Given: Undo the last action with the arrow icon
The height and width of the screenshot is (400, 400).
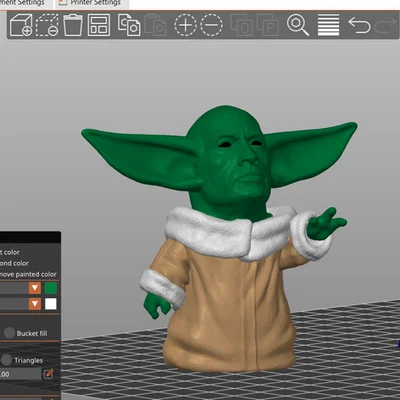Looking at the screenshot, I should click(359, 25).
